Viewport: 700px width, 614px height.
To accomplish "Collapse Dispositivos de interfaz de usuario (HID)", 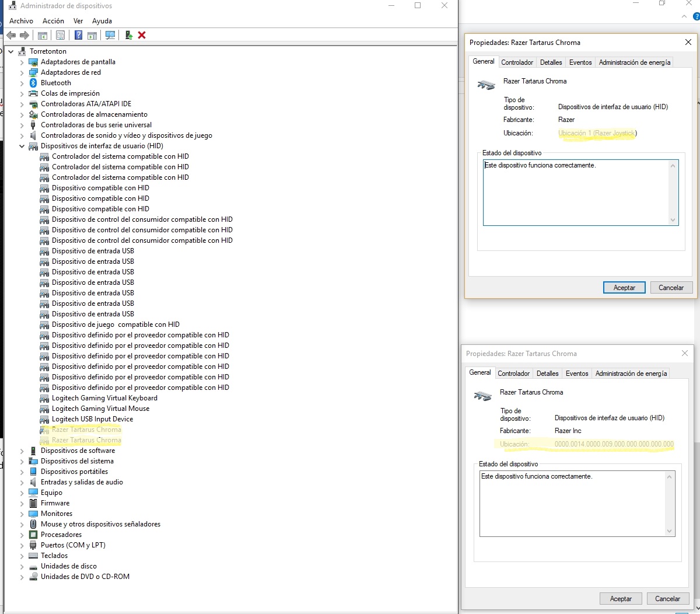I will [x=22, y=146].
